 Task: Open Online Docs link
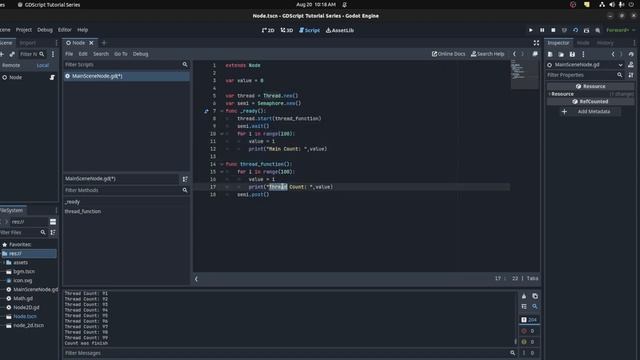449,54
